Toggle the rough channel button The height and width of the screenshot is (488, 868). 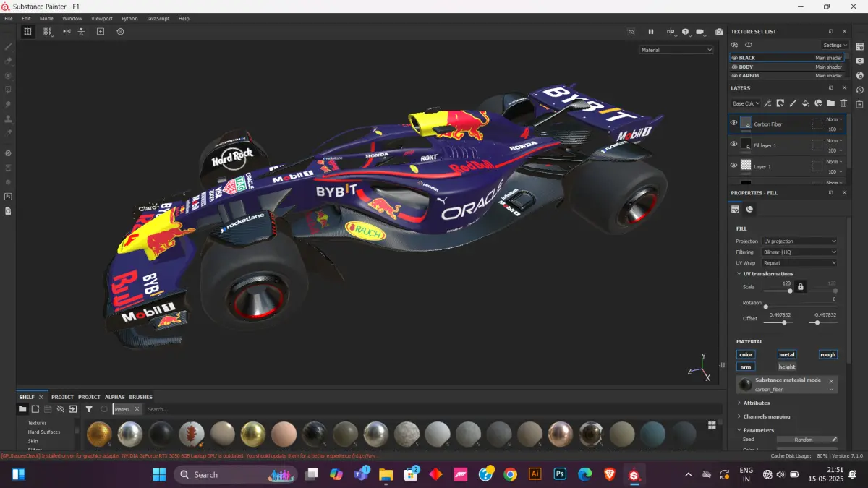point(827,354)
